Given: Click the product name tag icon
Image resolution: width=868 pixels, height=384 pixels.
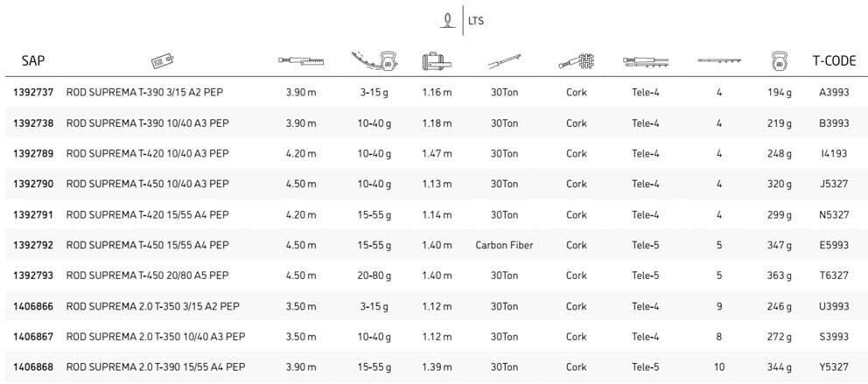Looking at the screenshot, I should pyautogui.click(x=163, y=61).
